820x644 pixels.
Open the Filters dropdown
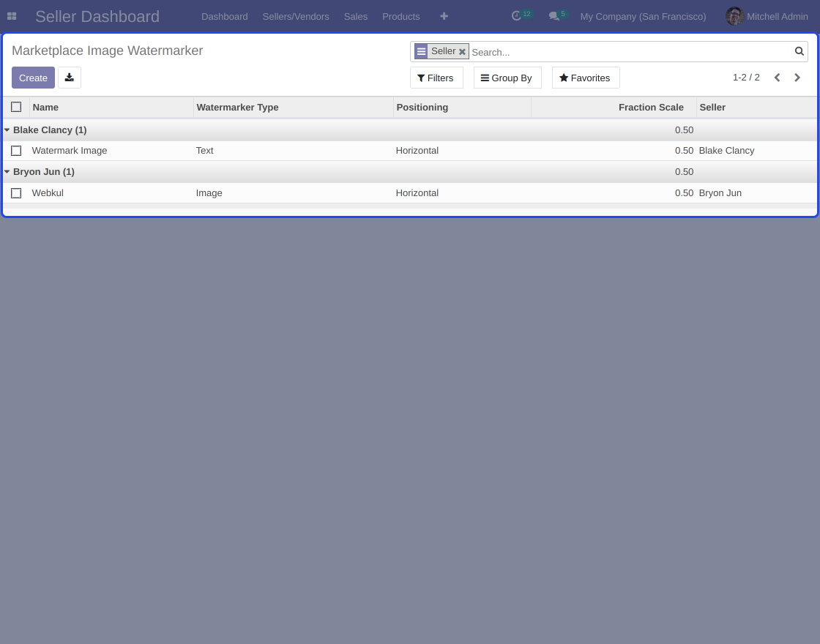click(436, 78)
